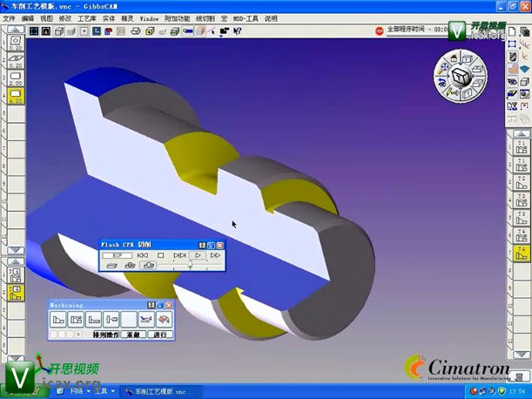Click the blue coordinate system icon in toolbar
Screen dimensions: 532x399
tap(97, 31)
